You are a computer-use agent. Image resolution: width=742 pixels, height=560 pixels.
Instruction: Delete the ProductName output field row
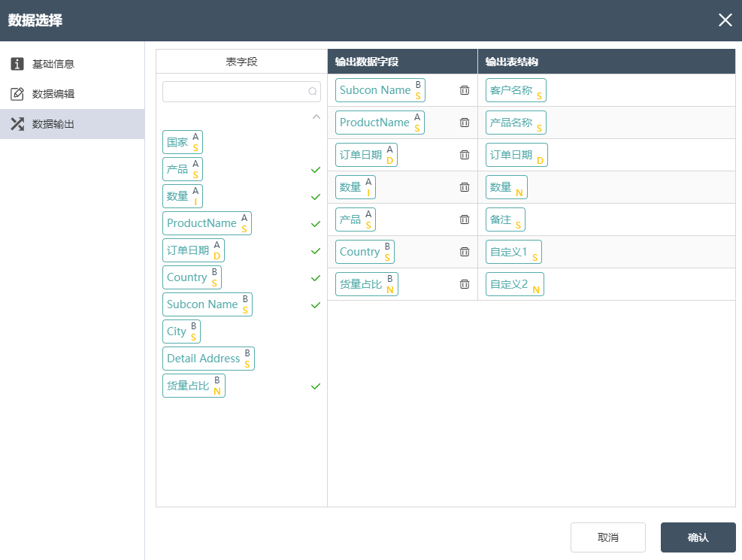(465, 123)
